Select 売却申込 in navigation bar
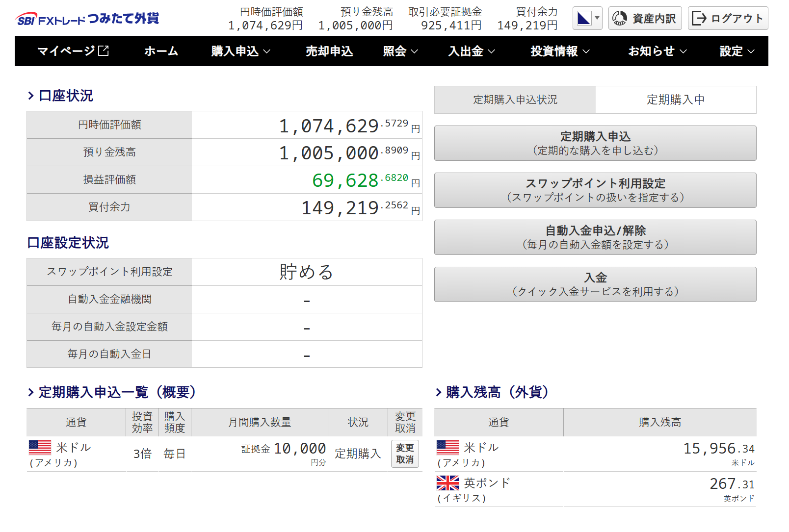The image size is (789, 532). coord(329,51)
